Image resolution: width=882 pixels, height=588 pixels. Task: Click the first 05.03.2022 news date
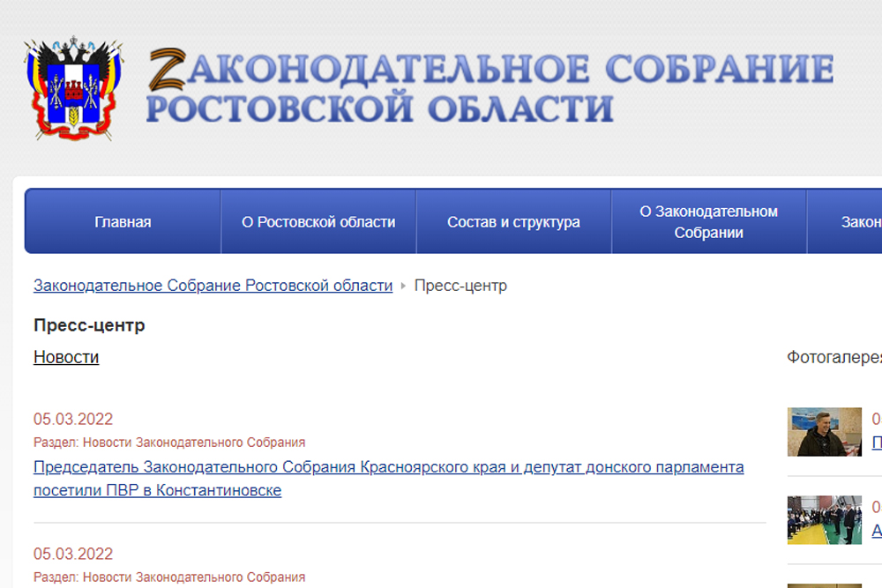tap(73, 420)
